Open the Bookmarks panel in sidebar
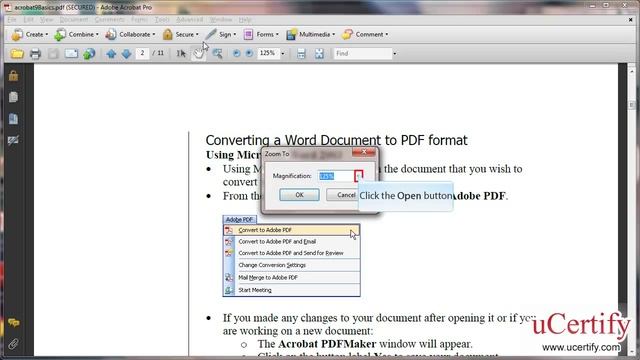 [13, 119]
